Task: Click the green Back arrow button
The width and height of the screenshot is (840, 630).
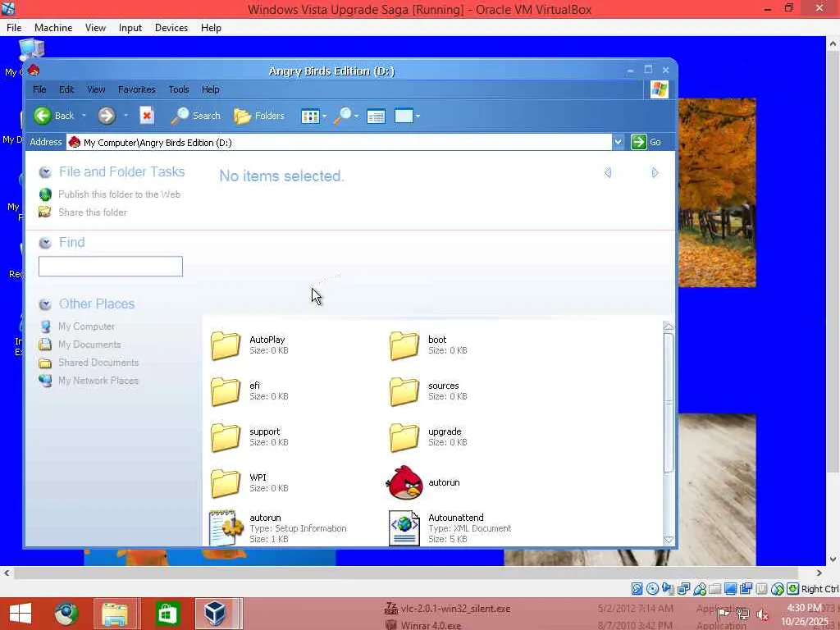Action: pyautogui.click(x=43, y=116)
